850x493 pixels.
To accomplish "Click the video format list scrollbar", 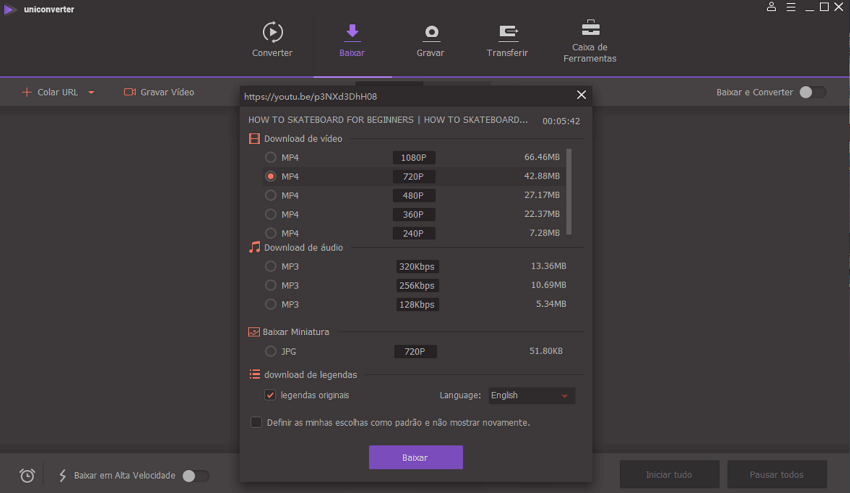I will click(x=569, y=190).
